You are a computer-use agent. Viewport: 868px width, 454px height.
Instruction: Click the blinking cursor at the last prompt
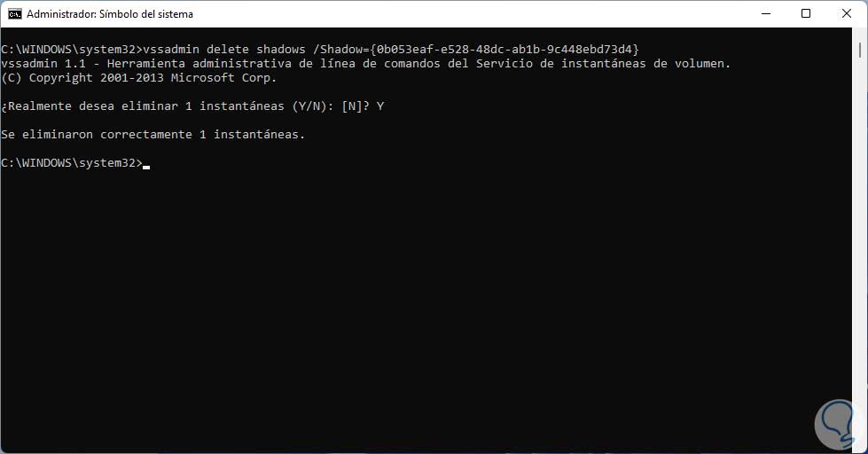point(146,165)
